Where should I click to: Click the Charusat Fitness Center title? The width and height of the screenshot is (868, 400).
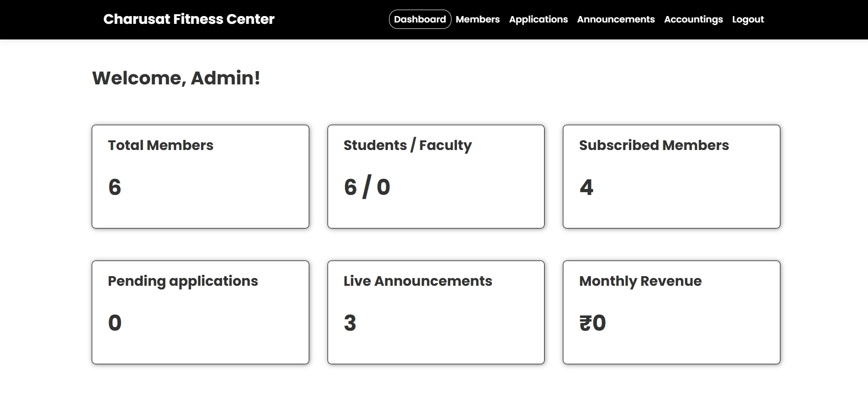189,19
